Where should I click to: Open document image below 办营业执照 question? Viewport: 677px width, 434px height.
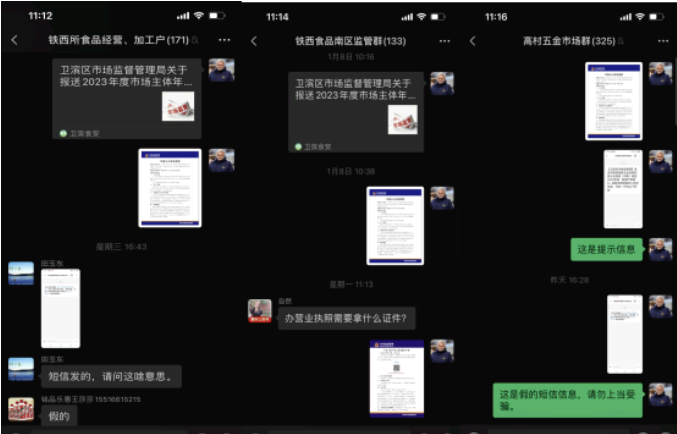pos(396,378)
